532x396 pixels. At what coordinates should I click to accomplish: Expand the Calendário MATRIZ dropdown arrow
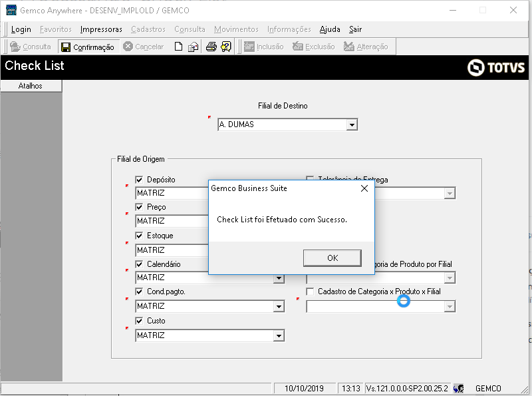279,278
